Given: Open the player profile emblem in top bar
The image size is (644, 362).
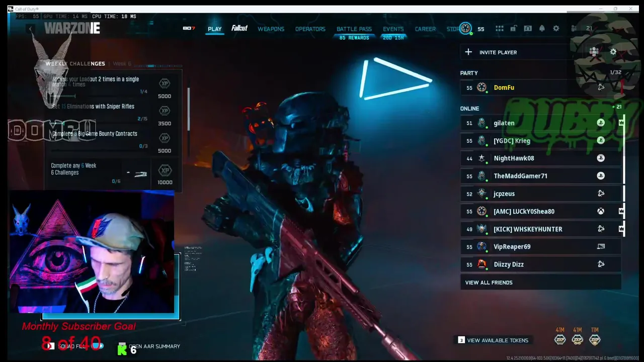Looking at the screenshot, I should [465, 29].
